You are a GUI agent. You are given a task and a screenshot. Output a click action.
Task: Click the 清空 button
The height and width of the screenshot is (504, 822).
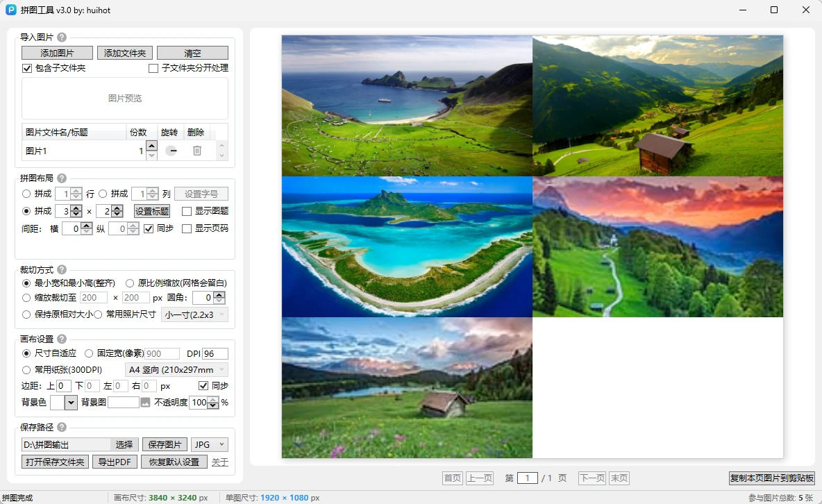pos(192,53)
